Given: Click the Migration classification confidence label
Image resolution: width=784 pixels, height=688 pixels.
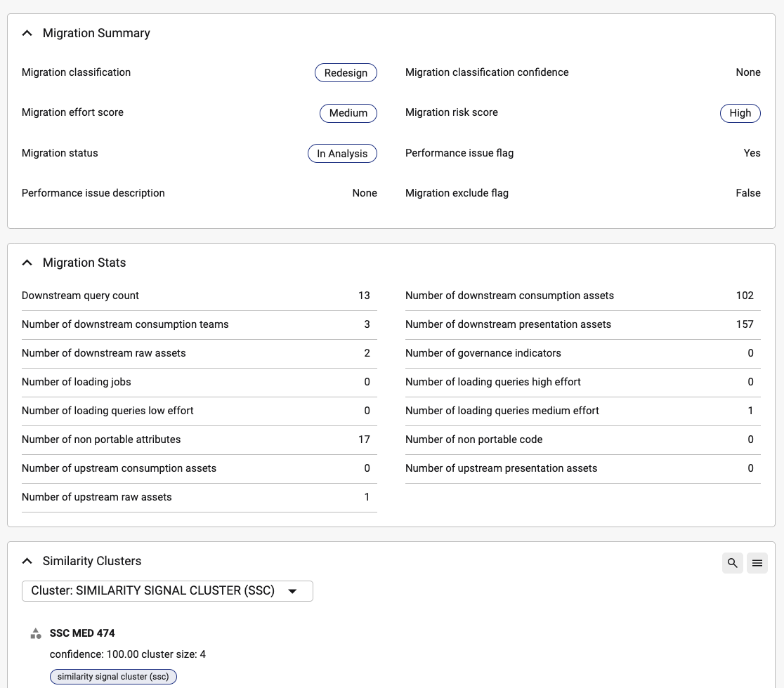Looking at the screenshot, I should pos(487,72).
